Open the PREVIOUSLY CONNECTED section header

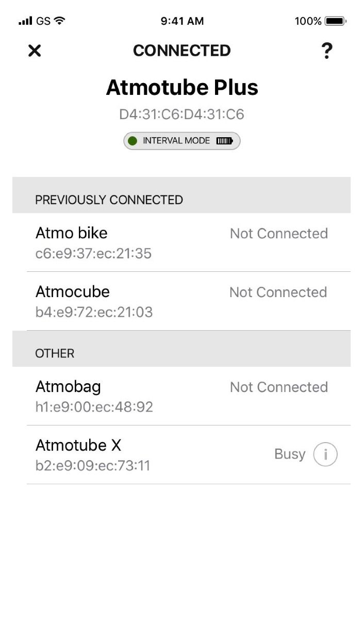point(109,200)
